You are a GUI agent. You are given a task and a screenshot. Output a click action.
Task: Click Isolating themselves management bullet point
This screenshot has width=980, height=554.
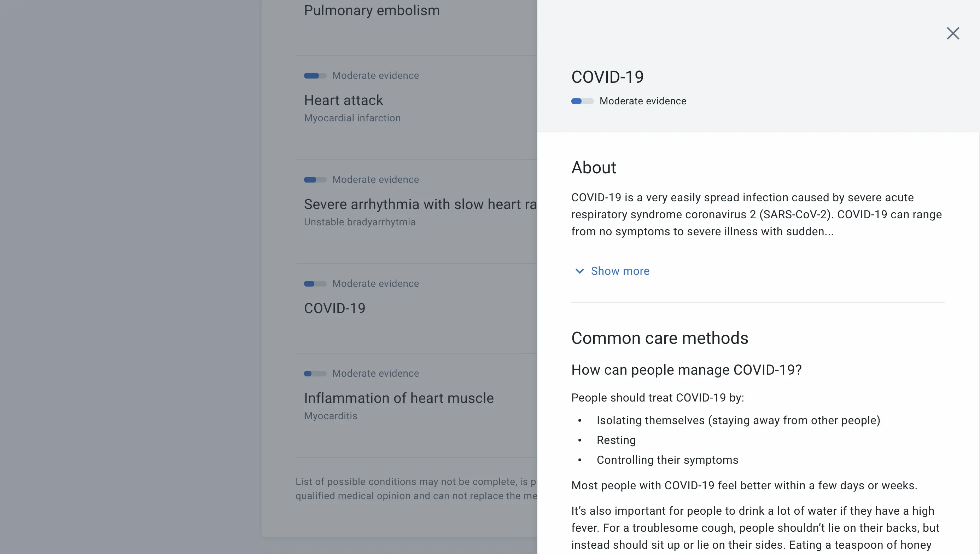[x=739, y=420]
